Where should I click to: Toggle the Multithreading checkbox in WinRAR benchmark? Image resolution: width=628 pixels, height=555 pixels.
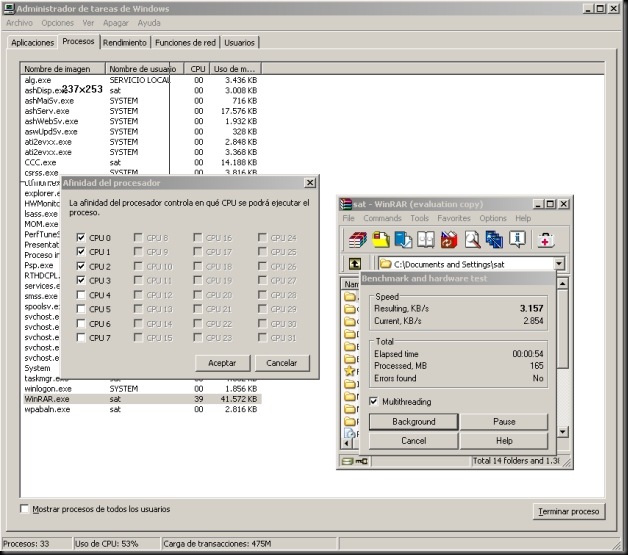click(x=373, y=401)
